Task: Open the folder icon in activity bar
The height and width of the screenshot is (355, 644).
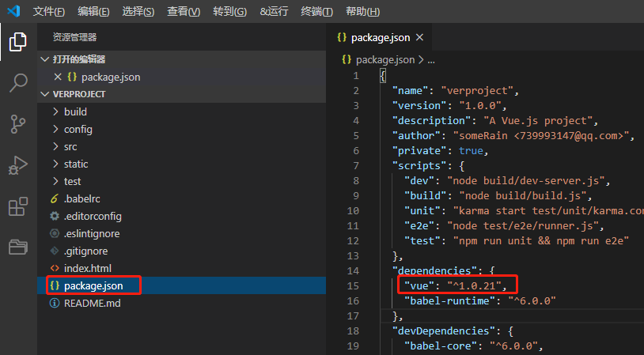Action: (x=18, y=247)
